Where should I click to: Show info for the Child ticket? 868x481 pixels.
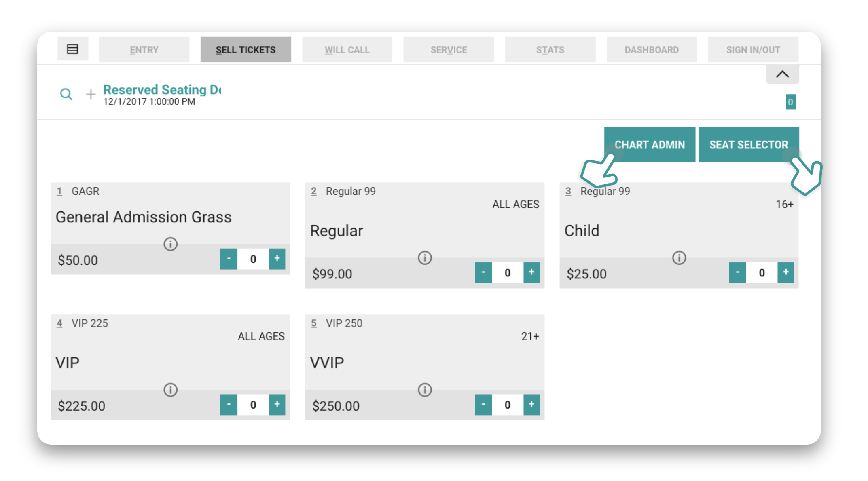point(679,258)
